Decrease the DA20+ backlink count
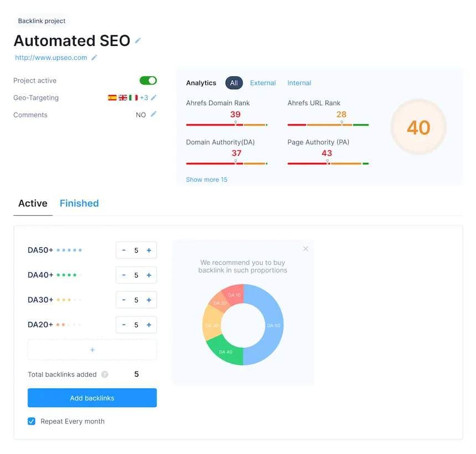The image size is (476, 454). point(124,325)
